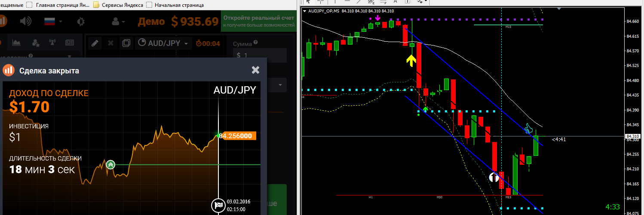Click the Демо $935.69 balance

coord(178,21)
